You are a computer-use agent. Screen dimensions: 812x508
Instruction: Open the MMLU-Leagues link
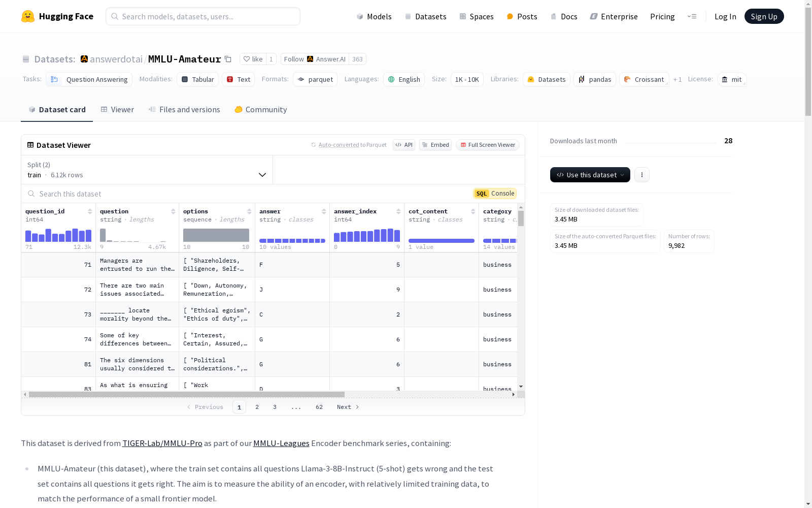point(281,443)
